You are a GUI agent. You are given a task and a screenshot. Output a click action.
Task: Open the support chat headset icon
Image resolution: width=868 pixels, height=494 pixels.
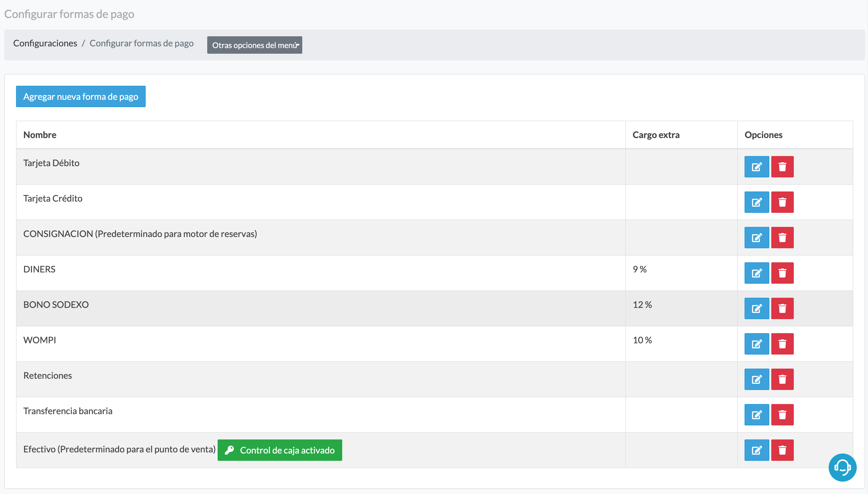(842, 467)
